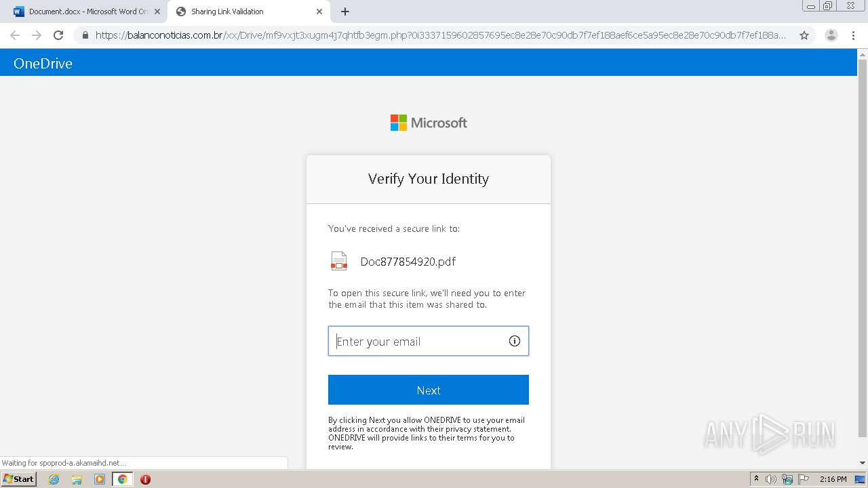Viewport: 868px width, 488px height.
Task: Open the Chrome profile avatar icon
Action: click(831, 35)
